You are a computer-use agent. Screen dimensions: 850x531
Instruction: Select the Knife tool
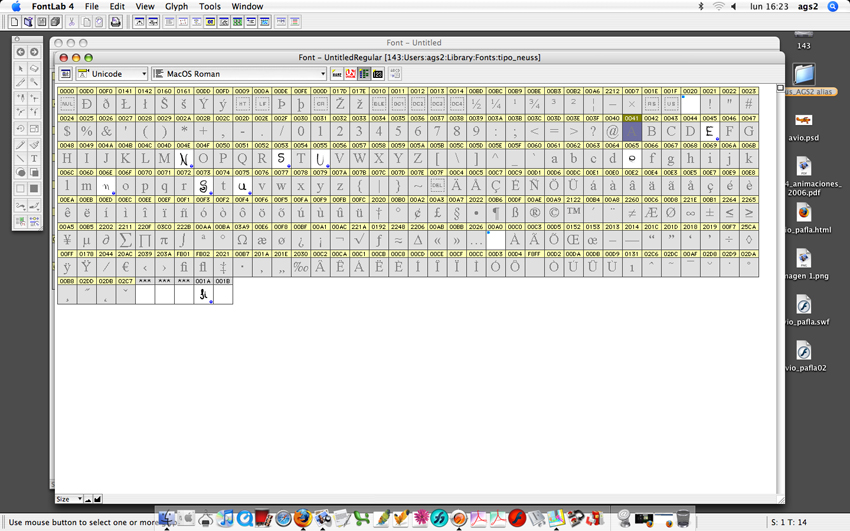tap(21, 82)
